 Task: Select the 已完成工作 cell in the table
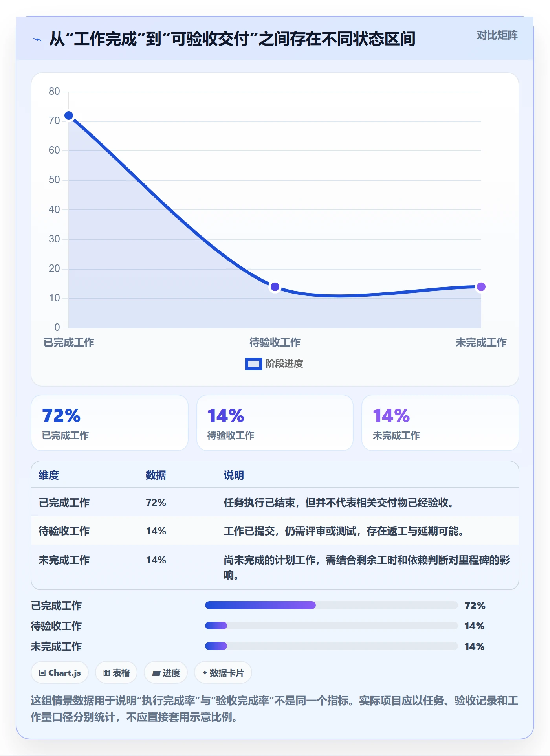tap(64, 503)
